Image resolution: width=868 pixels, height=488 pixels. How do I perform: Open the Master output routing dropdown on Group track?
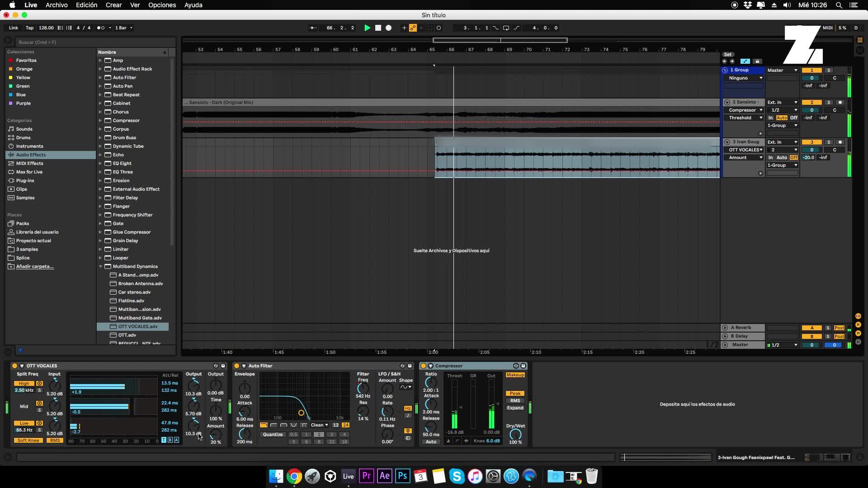(x=782, y=70)
